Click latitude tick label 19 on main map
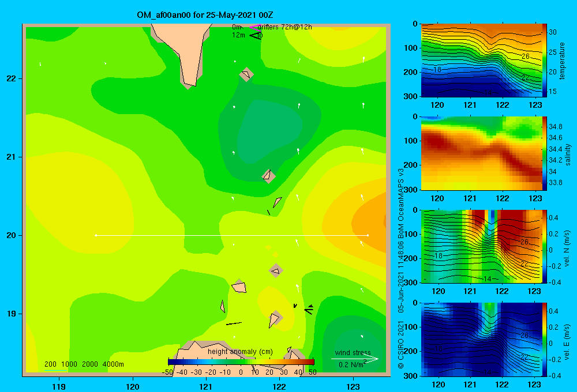The height and width of the screenshot is (392, 577). (x=11, y=314)
